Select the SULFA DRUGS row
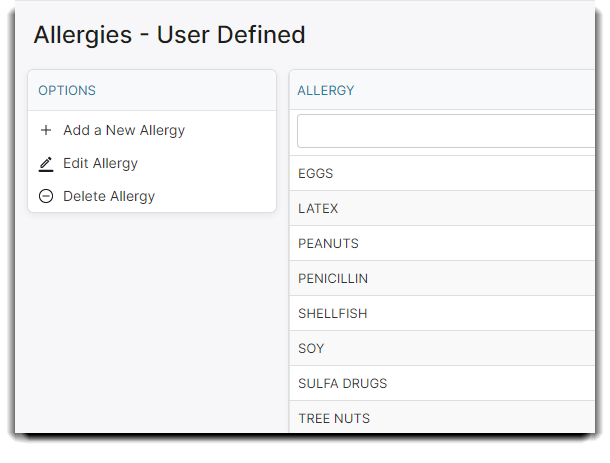This screenshot has width=610, height=463. (442, 383)
